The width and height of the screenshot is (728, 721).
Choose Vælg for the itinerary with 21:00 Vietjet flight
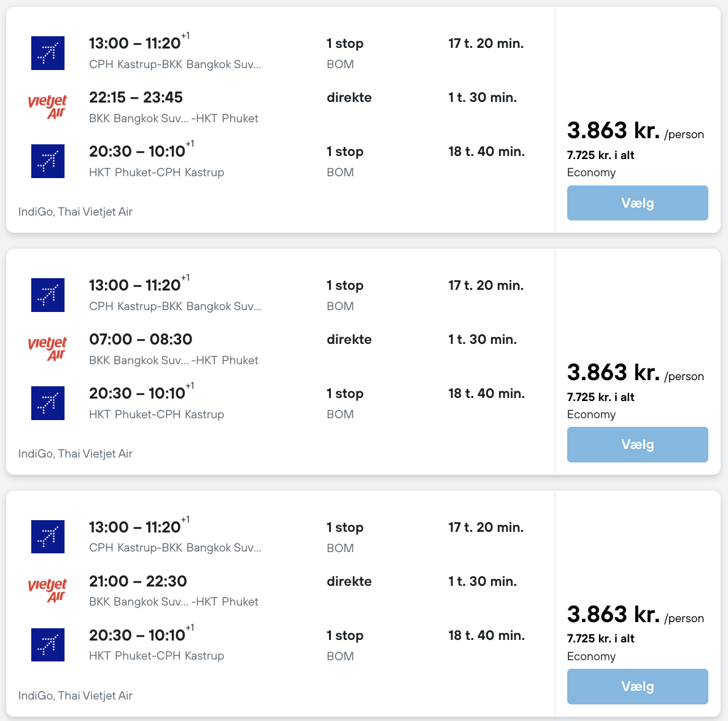pyautogui.click(x=637, y=686)
